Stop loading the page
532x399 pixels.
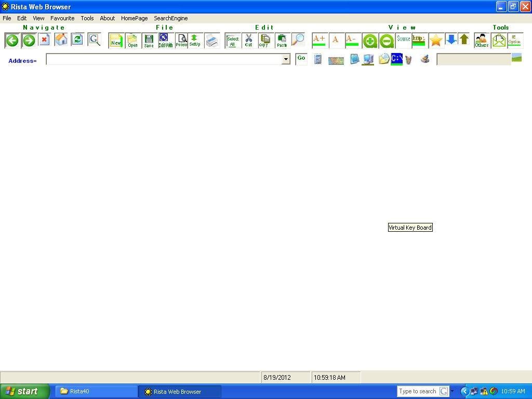(44, 40)
